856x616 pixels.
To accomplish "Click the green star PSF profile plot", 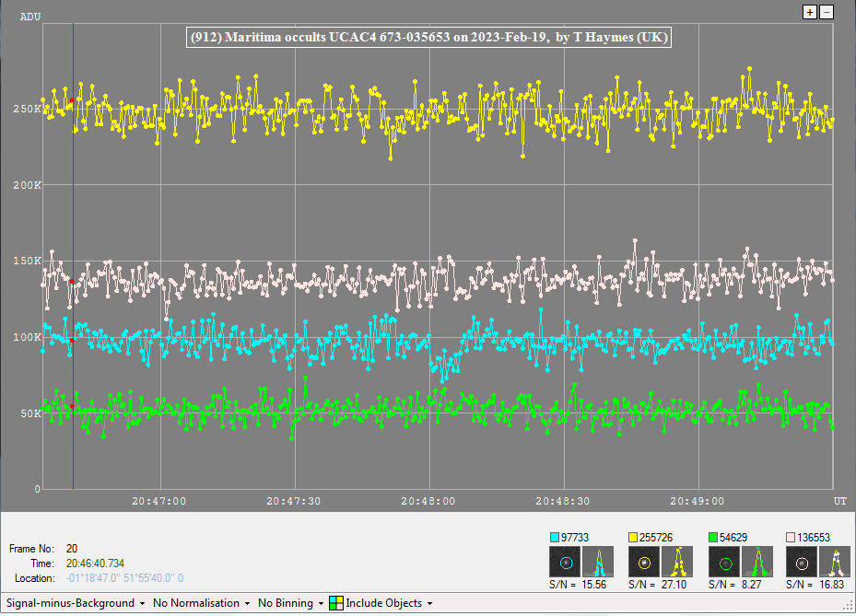I will pos(757,561).
